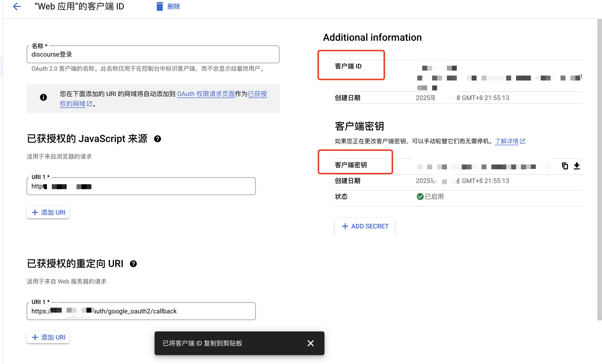Add a JavaScript origin via 添加 URI
Viewport: 602px width, 364px height.
[48, 212]
